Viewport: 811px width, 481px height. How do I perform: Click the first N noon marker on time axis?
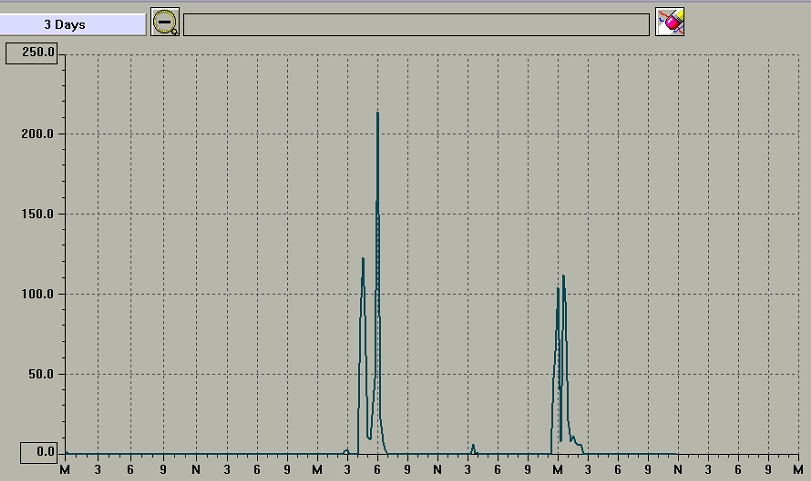coord(196,469)
